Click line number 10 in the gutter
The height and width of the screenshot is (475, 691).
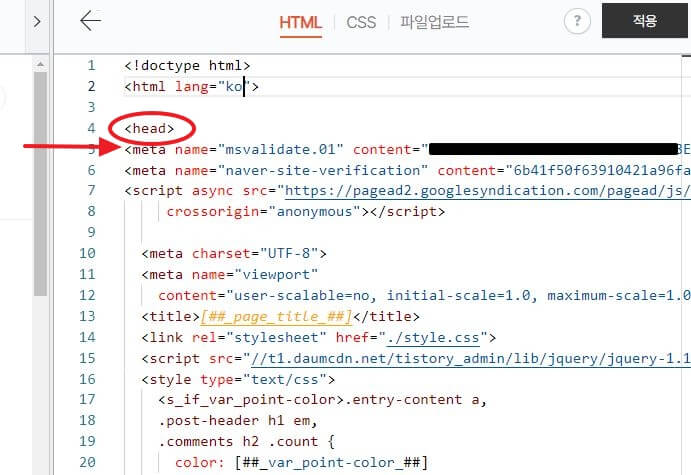(x=87, y=254)
